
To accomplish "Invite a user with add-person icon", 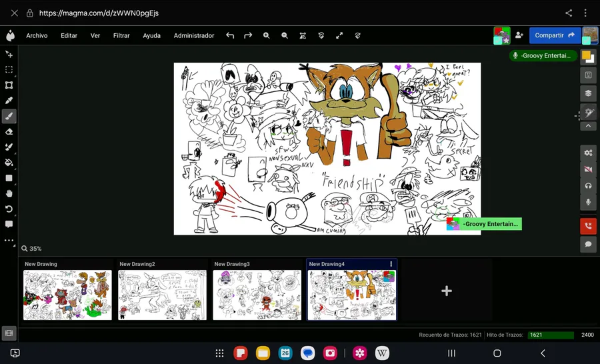I will click(519, 35).
